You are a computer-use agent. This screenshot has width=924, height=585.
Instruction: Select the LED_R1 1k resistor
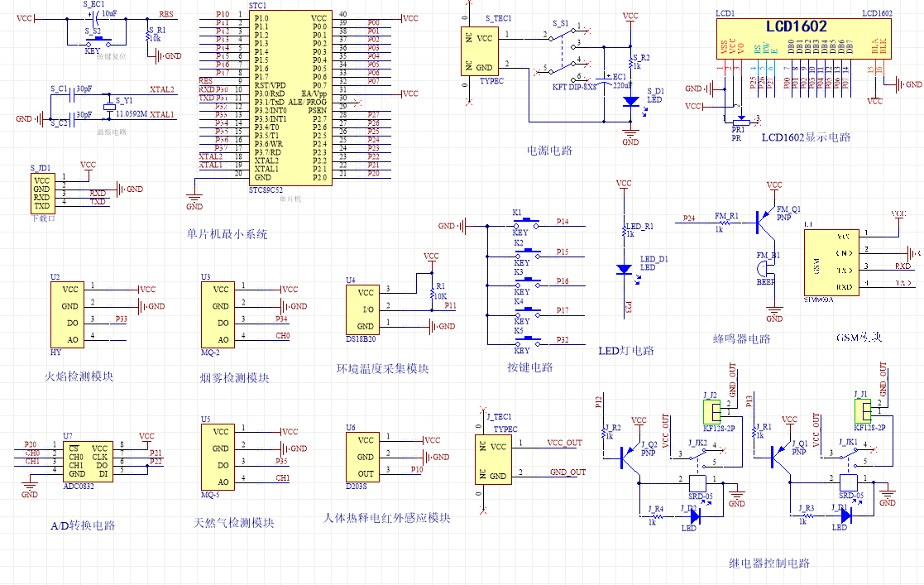coord(624,230)
